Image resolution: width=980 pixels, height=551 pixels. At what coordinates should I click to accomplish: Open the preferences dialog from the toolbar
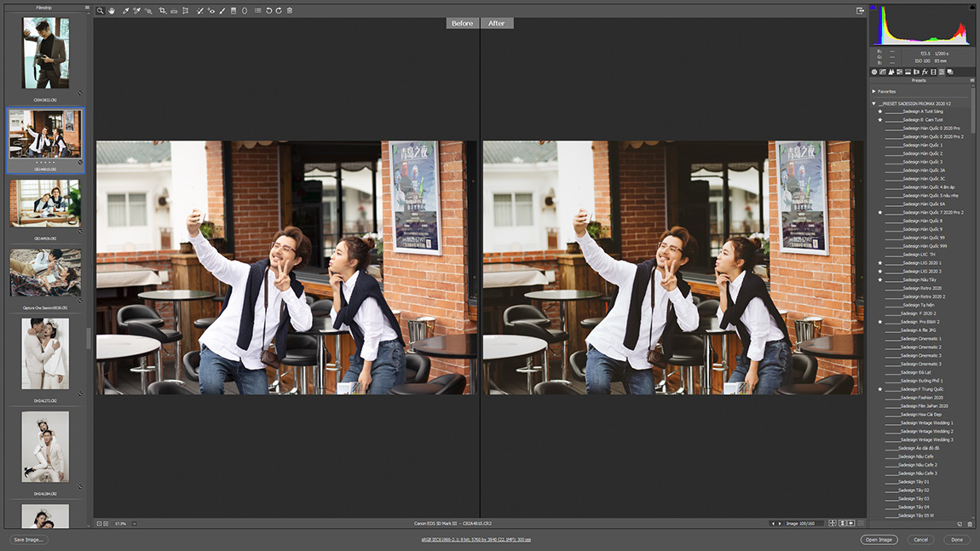pos(257,10)
